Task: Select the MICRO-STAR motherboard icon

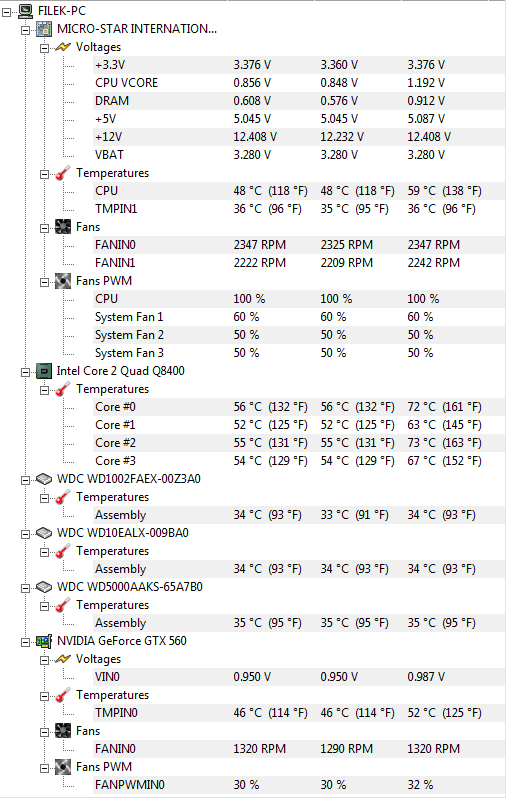Action: (x=44, y=29)
